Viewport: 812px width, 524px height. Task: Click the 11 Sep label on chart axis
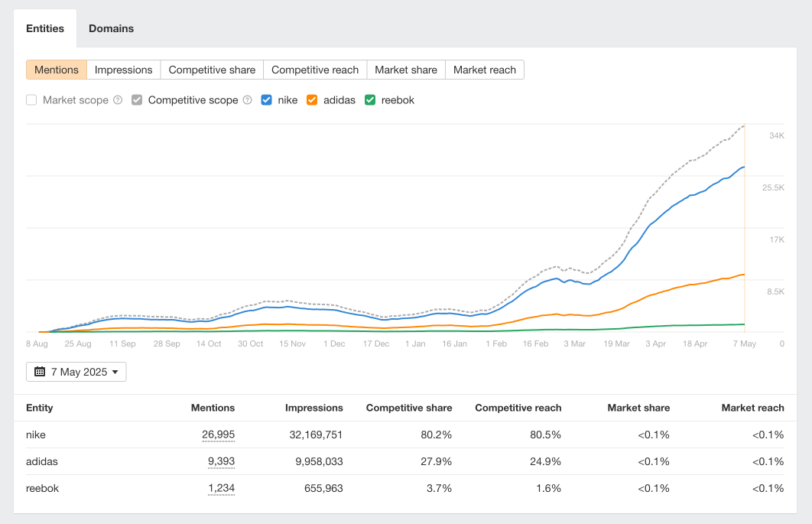pyautogui.click(x=122, y=343)
